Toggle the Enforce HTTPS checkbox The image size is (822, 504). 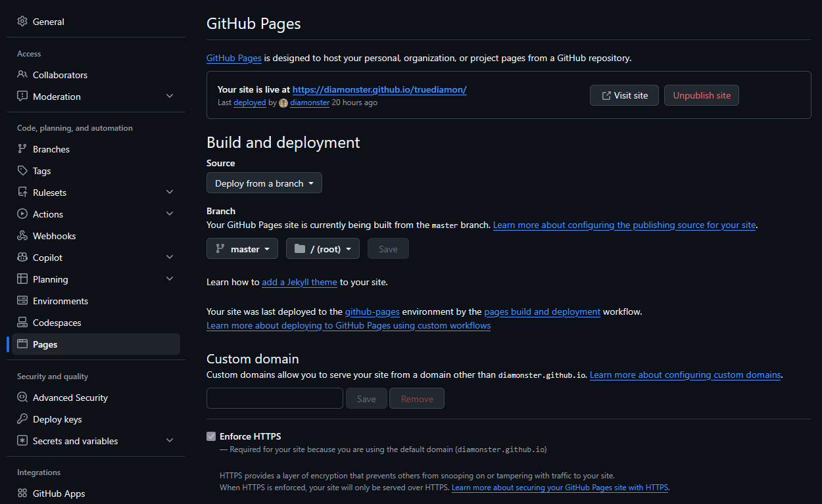click(x=211, y=436)
